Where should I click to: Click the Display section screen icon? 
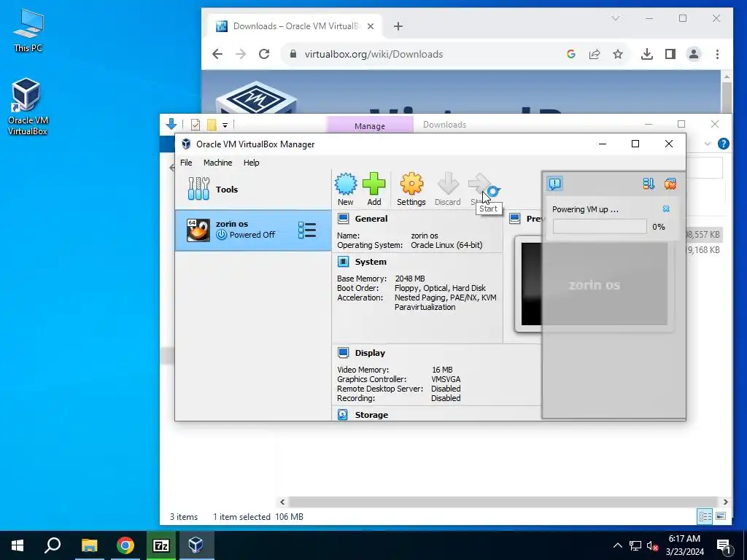(343, 353)
